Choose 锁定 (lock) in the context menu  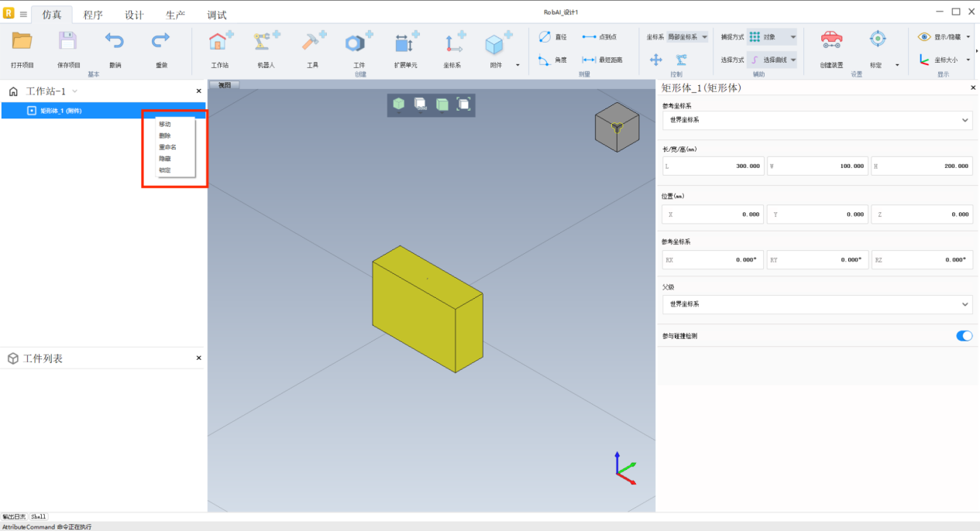(165, 170)
